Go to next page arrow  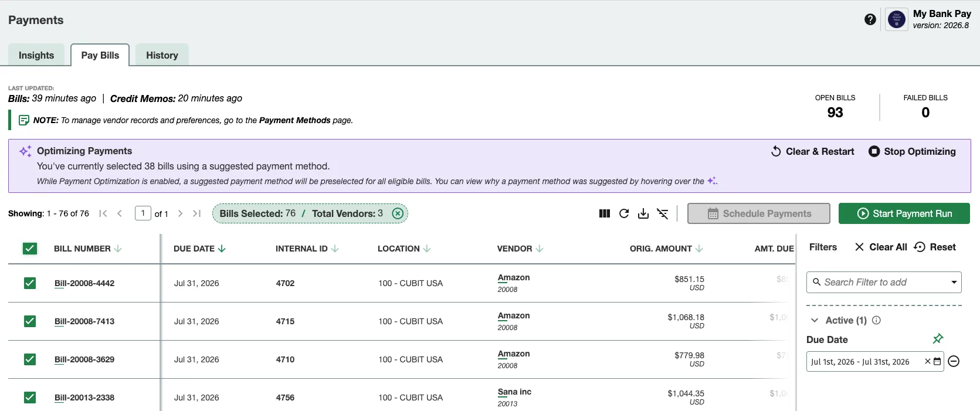[180, 213]
